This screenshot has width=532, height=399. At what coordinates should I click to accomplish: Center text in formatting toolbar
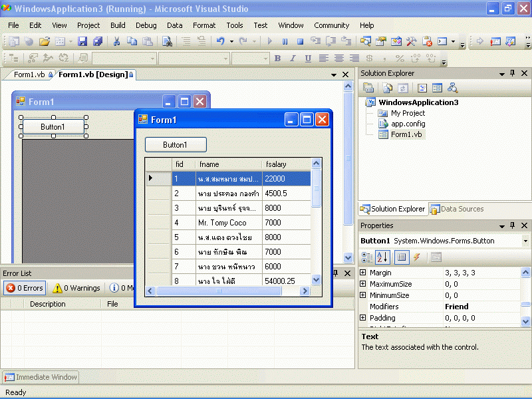[339, 59]
